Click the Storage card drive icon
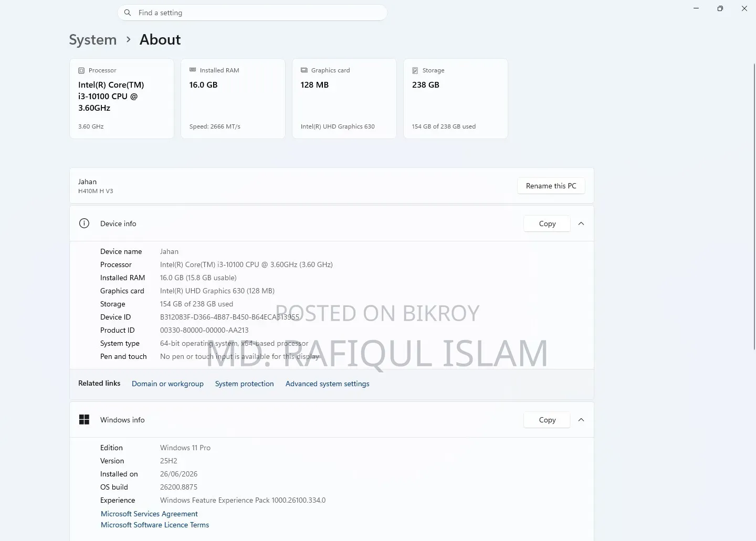756x541 pixels. (x=415, y=70)
